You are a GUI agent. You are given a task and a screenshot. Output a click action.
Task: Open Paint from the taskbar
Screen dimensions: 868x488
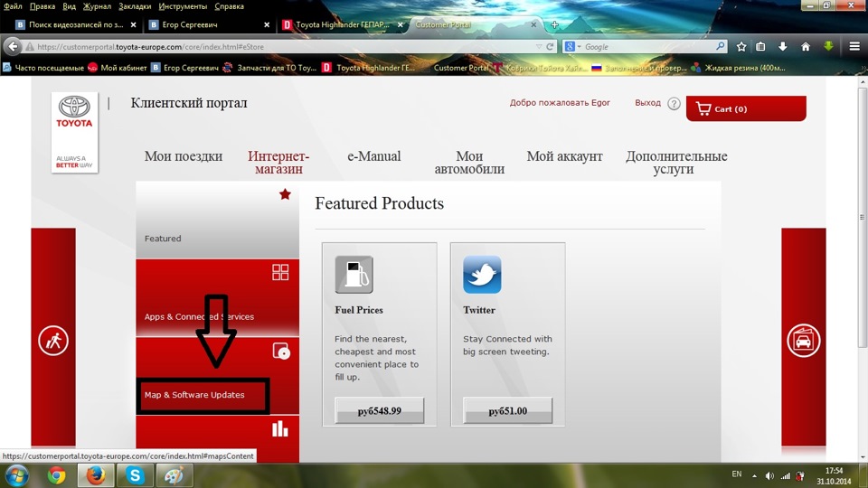[x=174, y=475]
